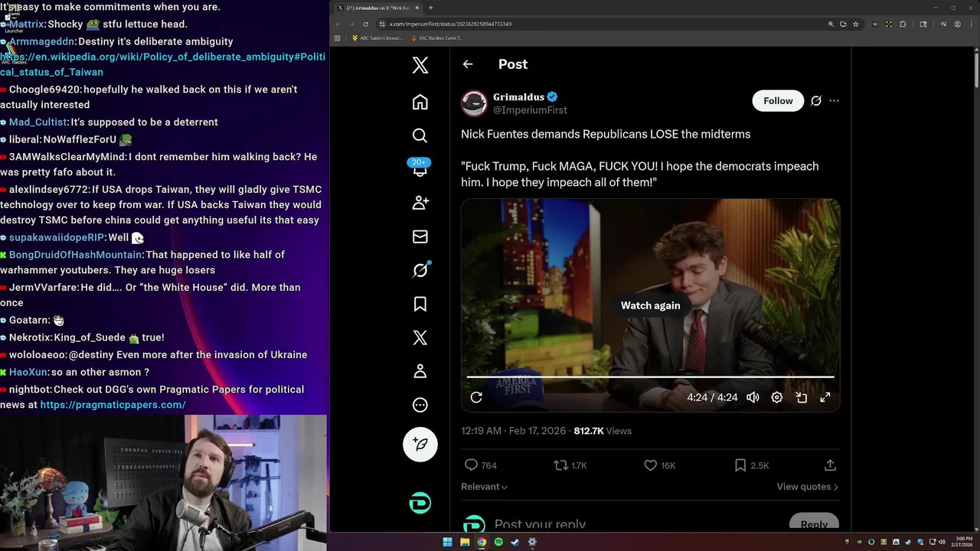Open post options three-dot menu
The height and width of the screenshot is (551, 980).
click(x=834, y=101)
